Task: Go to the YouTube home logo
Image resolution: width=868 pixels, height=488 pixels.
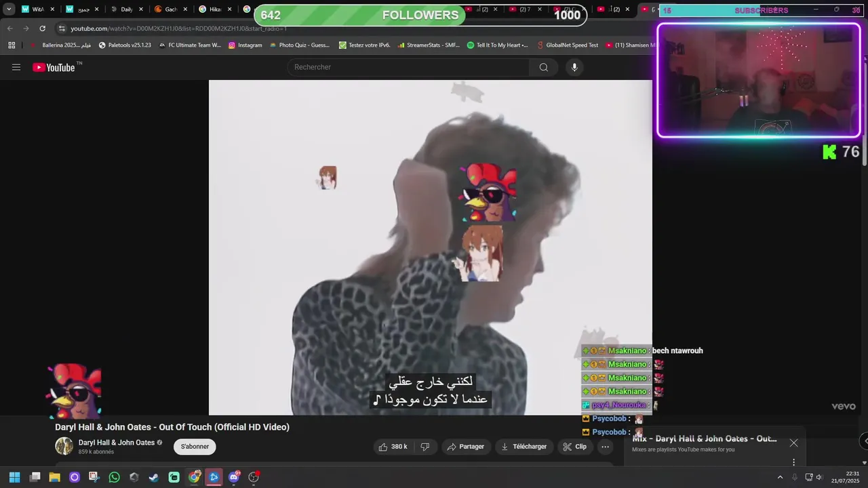Action: [54, 67]
